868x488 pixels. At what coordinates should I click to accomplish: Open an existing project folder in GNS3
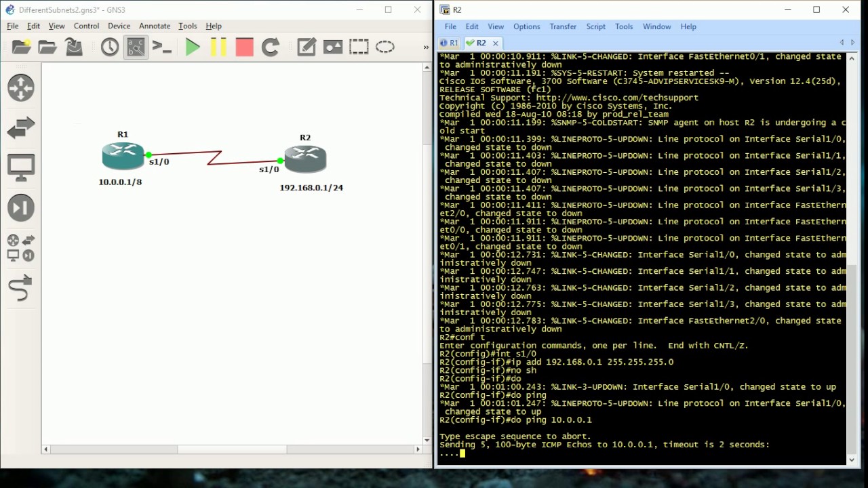click(47, 47)
